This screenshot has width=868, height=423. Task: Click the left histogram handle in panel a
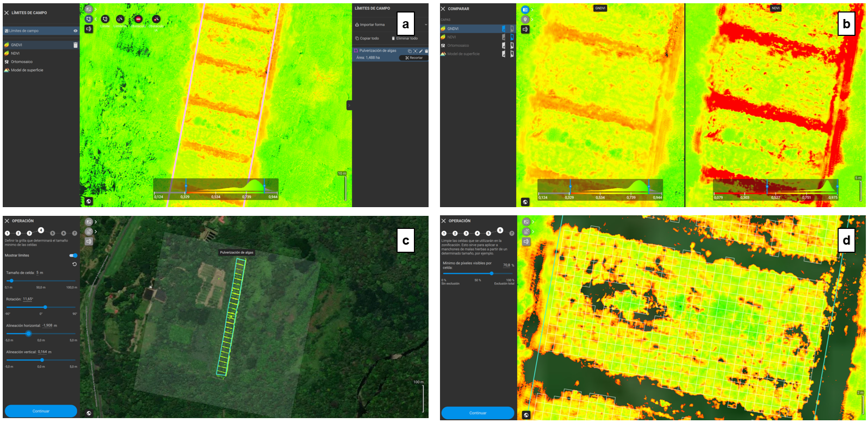click(185, 185)
